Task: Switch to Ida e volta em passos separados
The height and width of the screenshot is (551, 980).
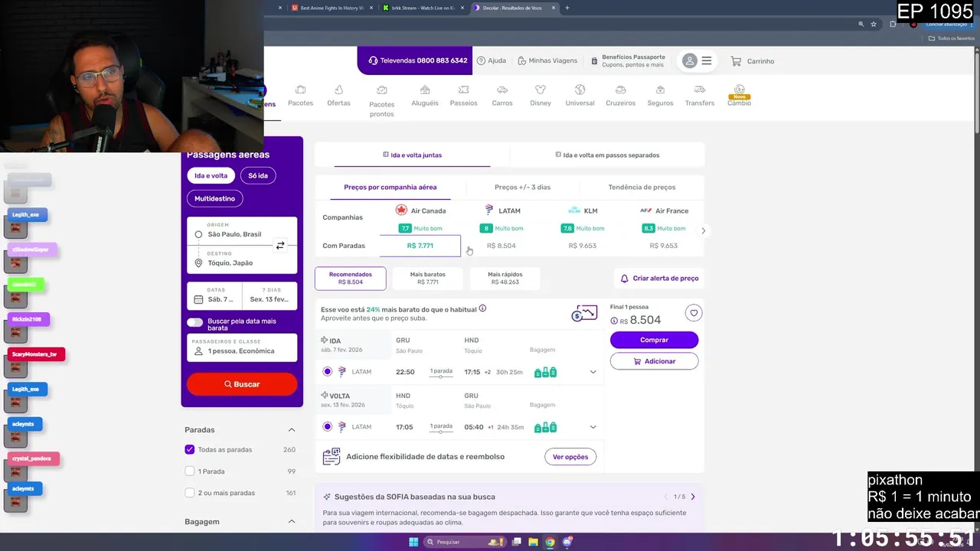Action: tap(607, 155)
